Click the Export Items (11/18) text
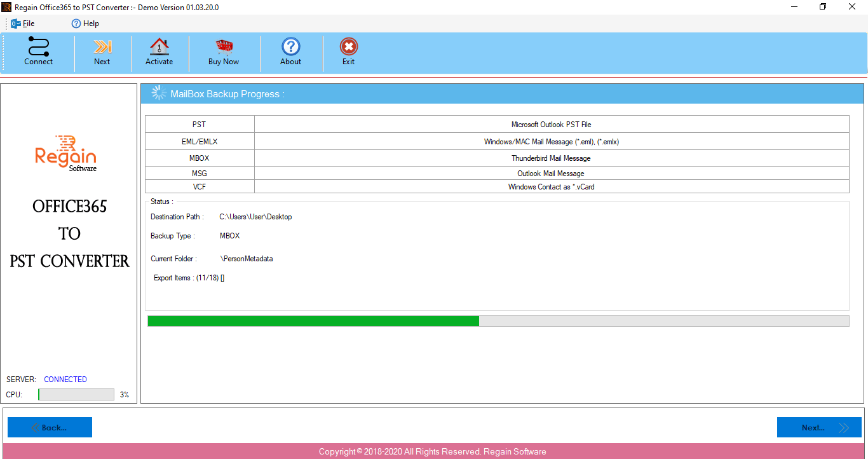The height and width of the screenshot is (459, 868). [x=189, y=278]
